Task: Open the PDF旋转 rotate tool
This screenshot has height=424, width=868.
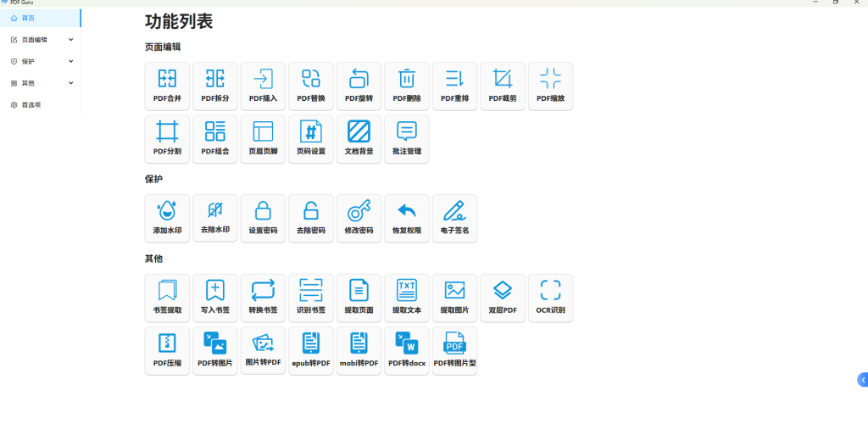Action: [359, 85]
